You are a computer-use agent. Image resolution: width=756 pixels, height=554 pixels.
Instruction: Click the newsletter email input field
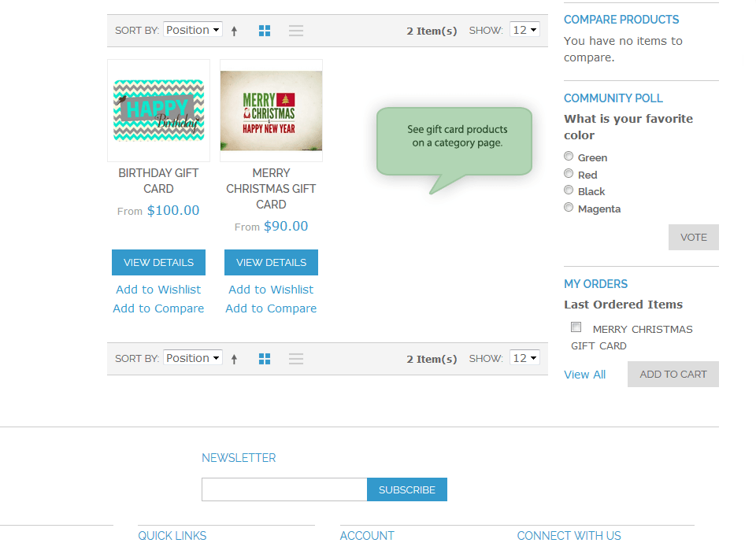tap(283, 489)
